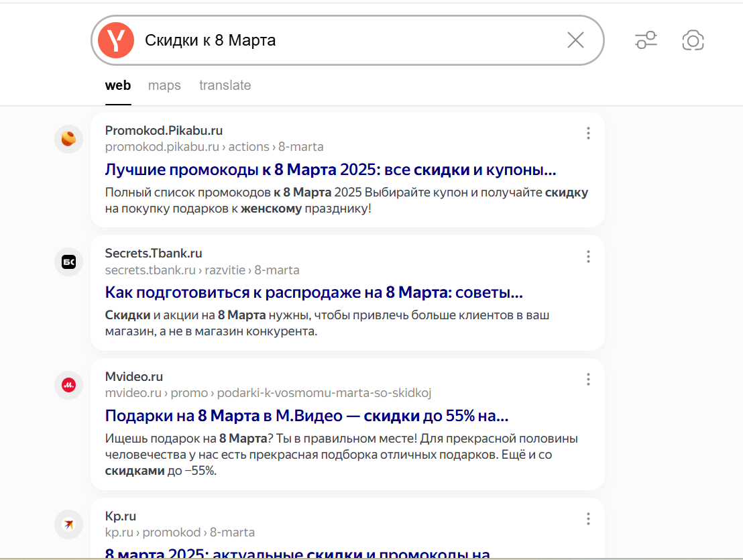
Task: Open secrets.tbank.ru razvitie 8-marta breadcrumb
Action: [203, 270]
